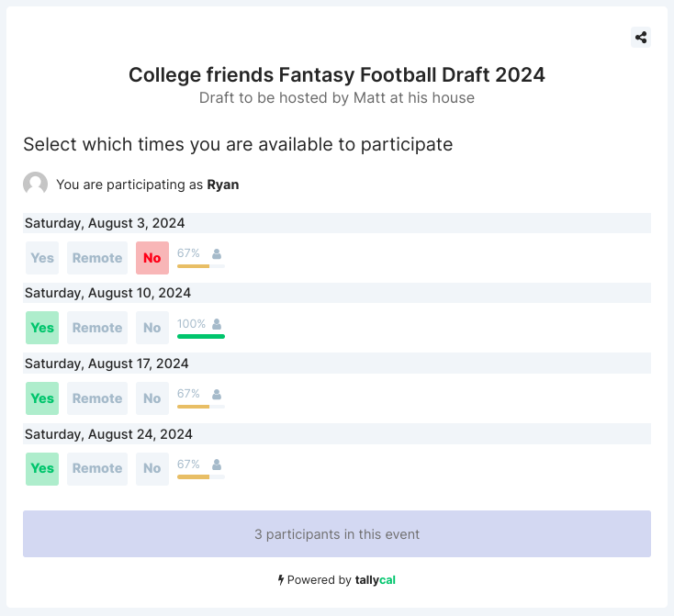Click the participants icon for August 3
The height and width of the screenshot is (616, 674).
pyautogui.click(x=217, y=253)
